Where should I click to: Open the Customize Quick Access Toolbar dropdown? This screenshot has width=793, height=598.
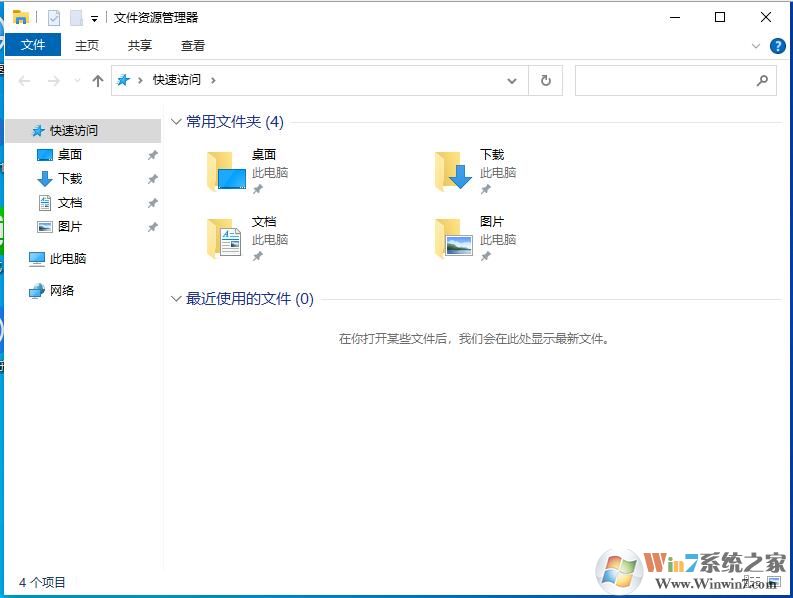[94, 19]
